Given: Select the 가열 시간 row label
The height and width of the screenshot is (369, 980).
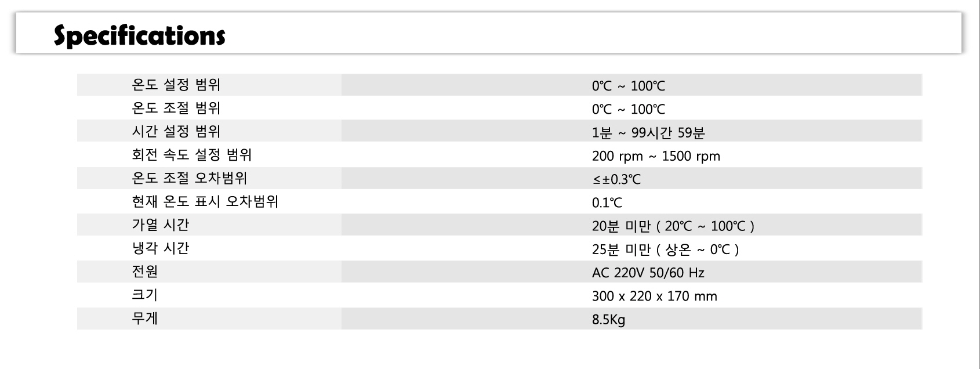Looking at the screenshot, I should click(161, 225).
